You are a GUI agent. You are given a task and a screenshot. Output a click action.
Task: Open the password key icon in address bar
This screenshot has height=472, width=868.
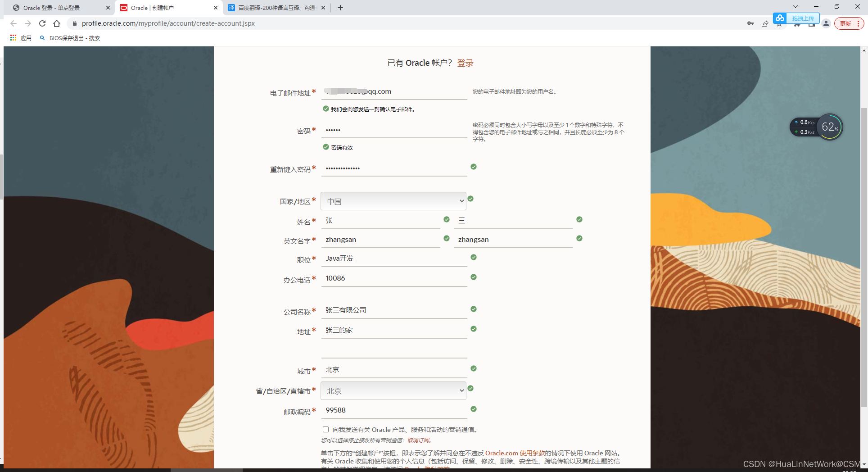click(x=750, y=23)
